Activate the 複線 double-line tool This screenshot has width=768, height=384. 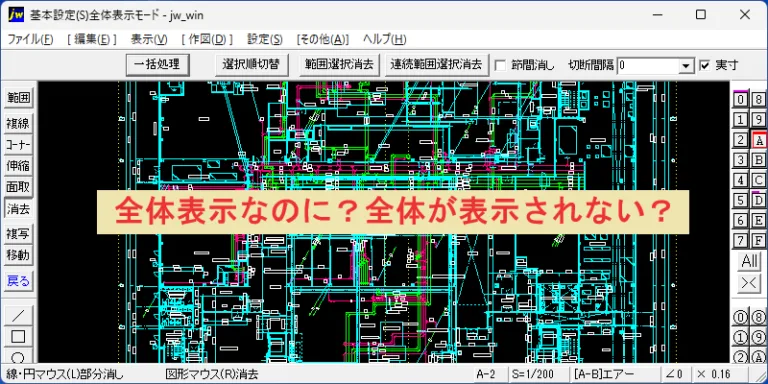(18, 123)
